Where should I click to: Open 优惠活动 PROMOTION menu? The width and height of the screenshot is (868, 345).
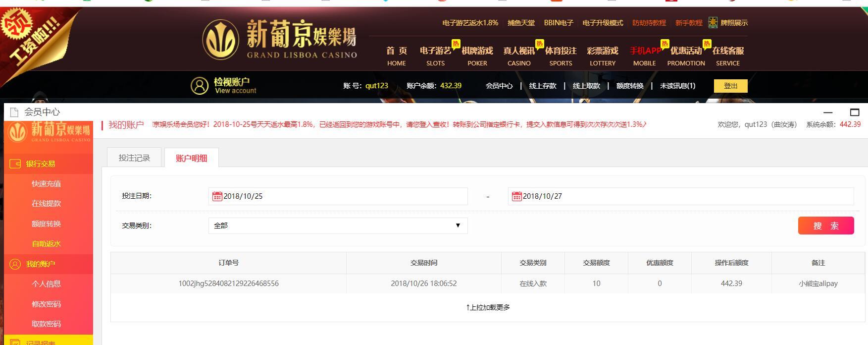click(686, 56)
